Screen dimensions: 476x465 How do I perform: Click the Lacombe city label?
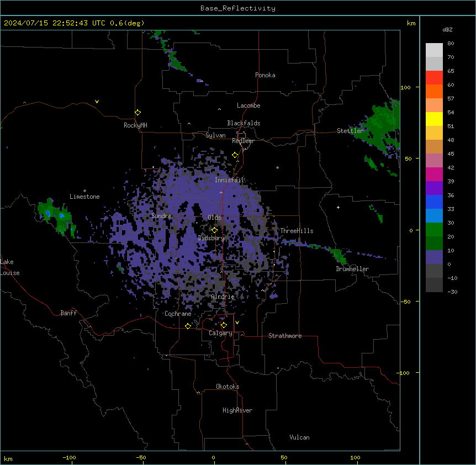pos(248,105)
